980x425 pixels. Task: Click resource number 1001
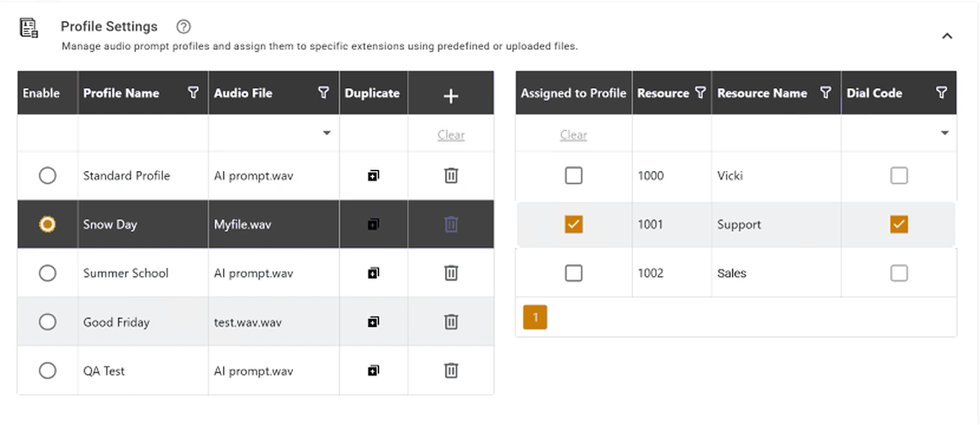[651, 224]
